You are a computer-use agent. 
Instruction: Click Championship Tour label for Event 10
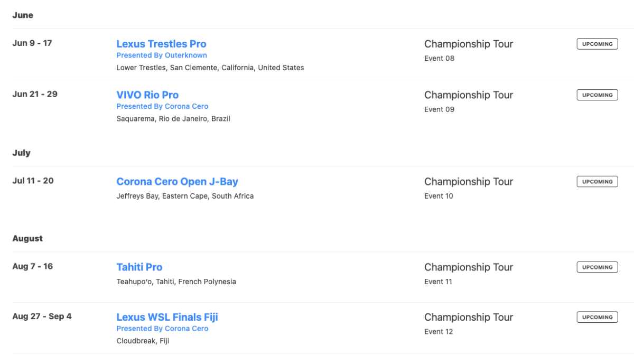point(469,182)
